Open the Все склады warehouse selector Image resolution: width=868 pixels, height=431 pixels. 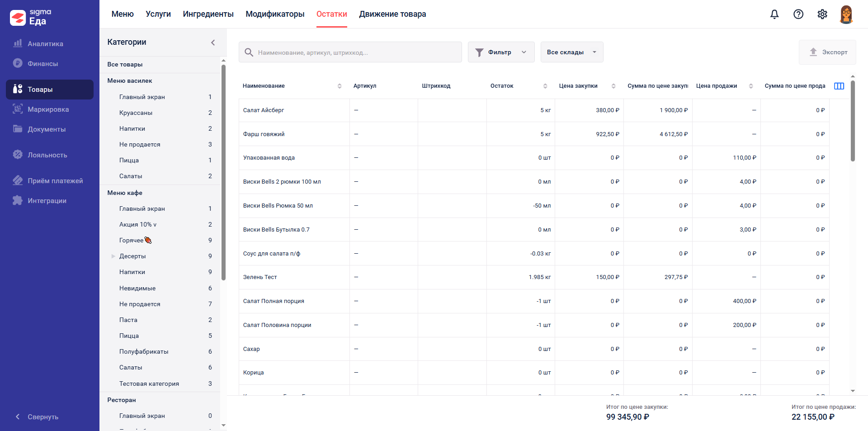571,52
